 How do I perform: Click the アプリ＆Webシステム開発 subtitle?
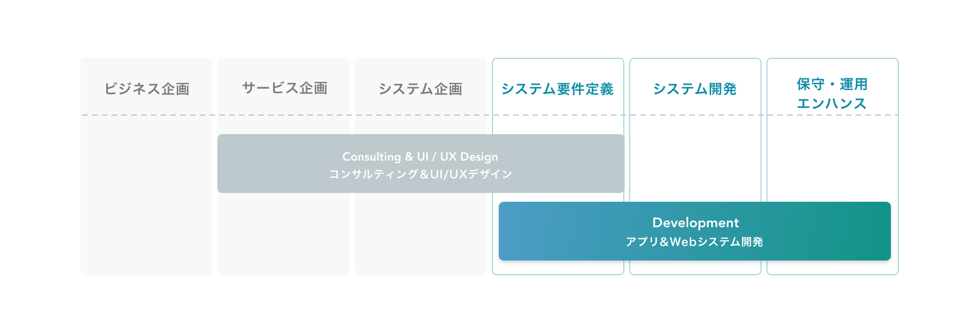coord(695,242)
